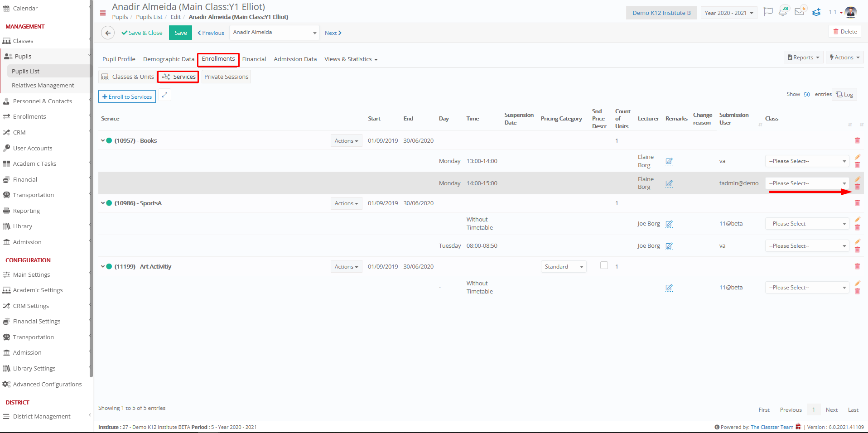Open Advanced Configurations in sidebar
The width and height of the screenshot is (868, 433).
47,385
